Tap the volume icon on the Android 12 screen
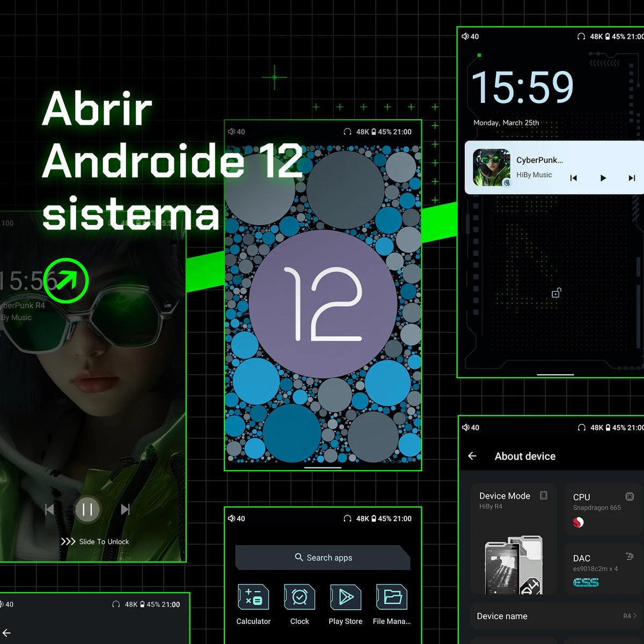644x644 pixels. 231,131
